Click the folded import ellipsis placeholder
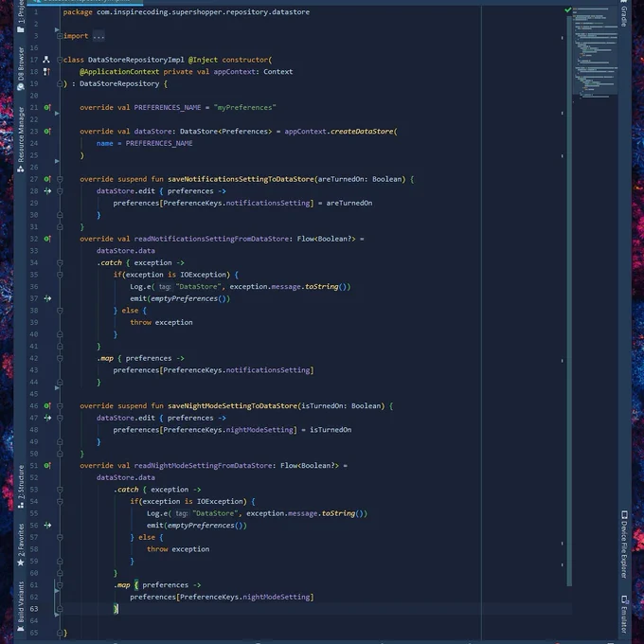644x644 pixels. 98,36
